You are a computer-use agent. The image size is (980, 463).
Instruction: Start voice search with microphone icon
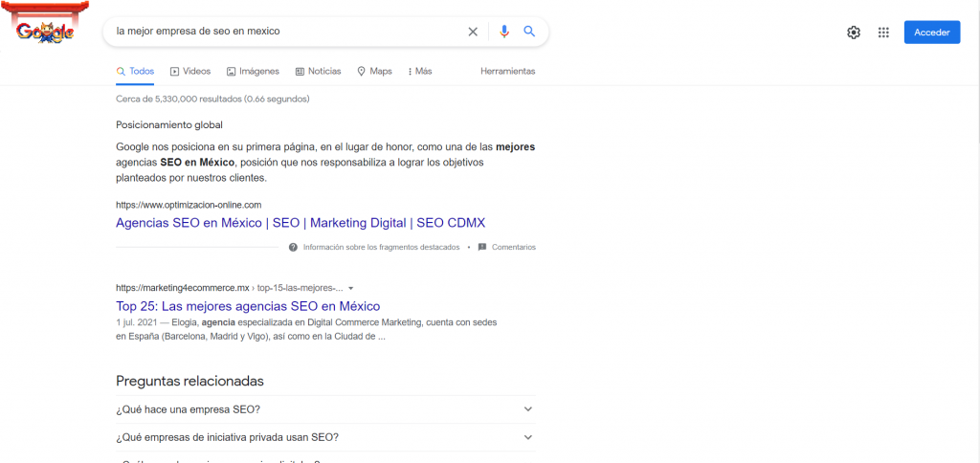(x=504, y=32)
